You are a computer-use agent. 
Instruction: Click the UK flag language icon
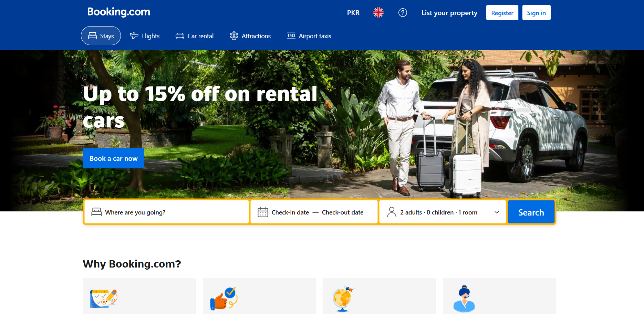[378, 13]
